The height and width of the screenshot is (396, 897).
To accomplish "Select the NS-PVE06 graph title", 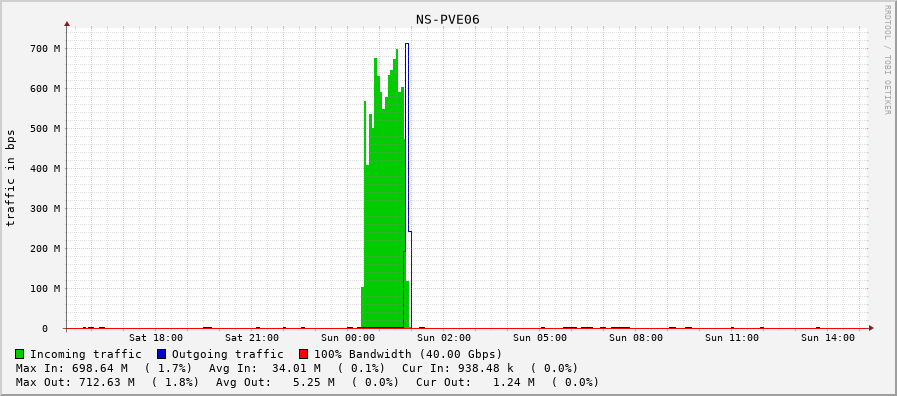I will (x=448, y=20).
